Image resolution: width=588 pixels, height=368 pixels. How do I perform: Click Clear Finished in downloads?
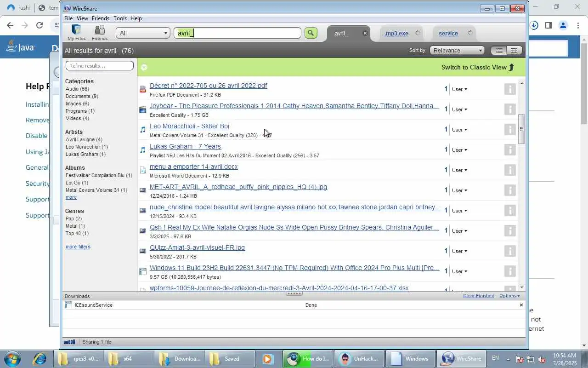(x=479, y=296)
